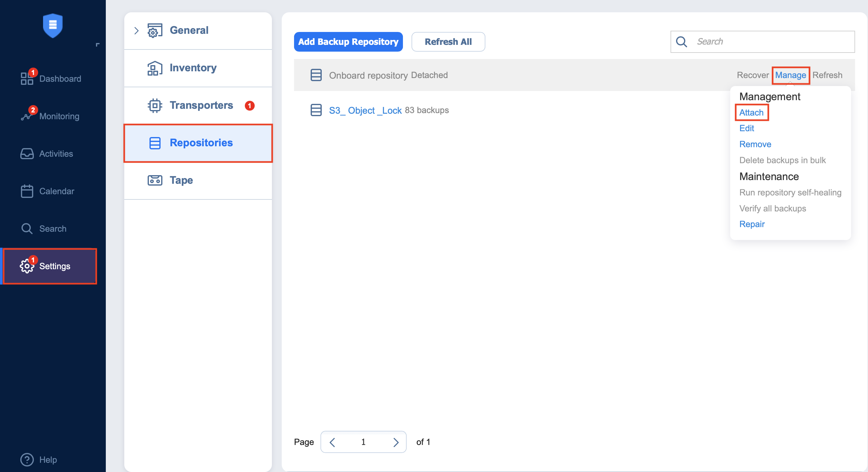Click the Refresh All button
Screen dimensions: 868x472
448,42
